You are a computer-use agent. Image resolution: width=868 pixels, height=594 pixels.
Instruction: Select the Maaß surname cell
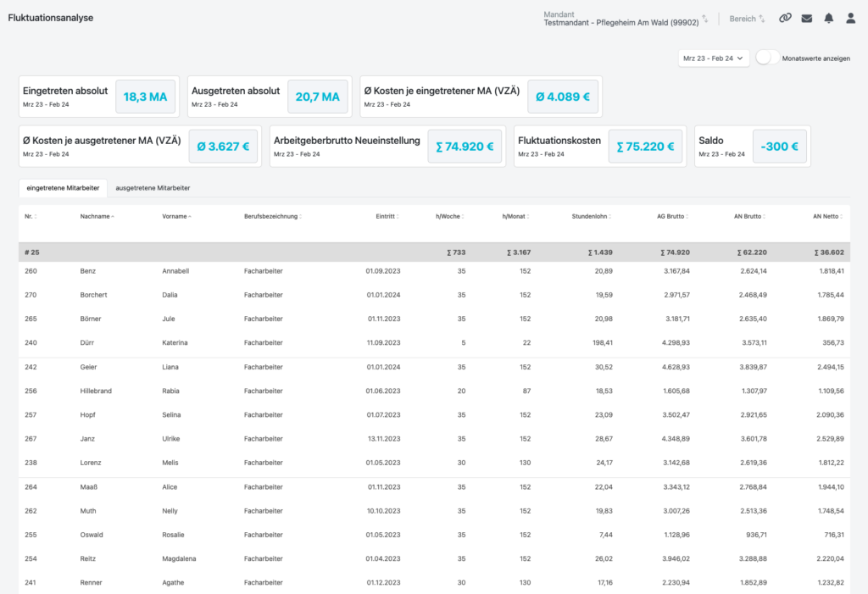point(88,487)
